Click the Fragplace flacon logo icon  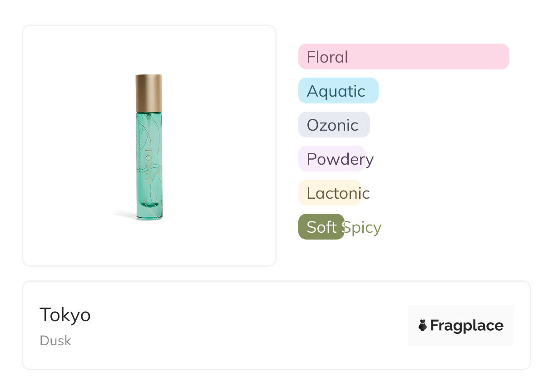click(x=423, y=325)
